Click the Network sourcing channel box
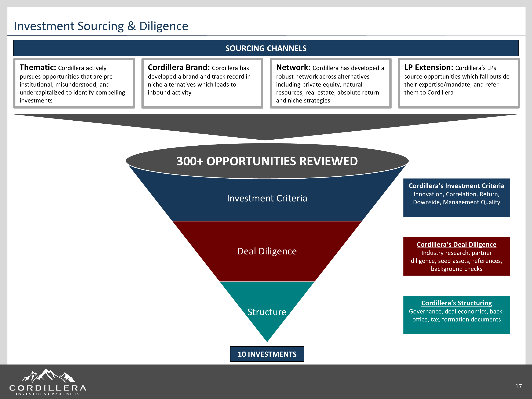Viewport: 532px width, 399px height. point(330,83)
